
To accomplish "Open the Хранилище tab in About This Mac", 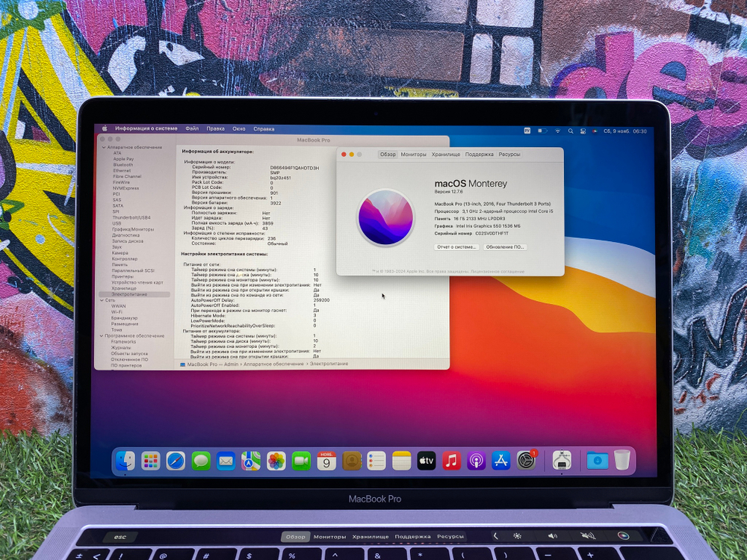I will (446, 155).
